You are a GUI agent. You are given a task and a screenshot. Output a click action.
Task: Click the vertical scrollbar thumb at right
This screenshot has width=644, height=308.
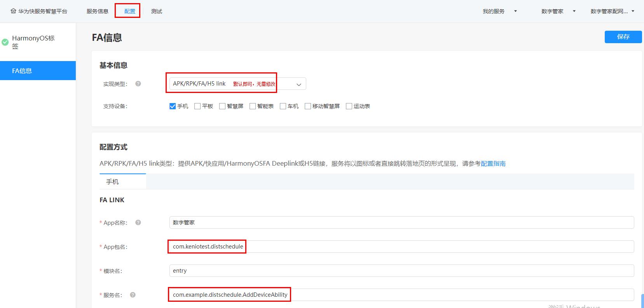click(x=642, y=301)
